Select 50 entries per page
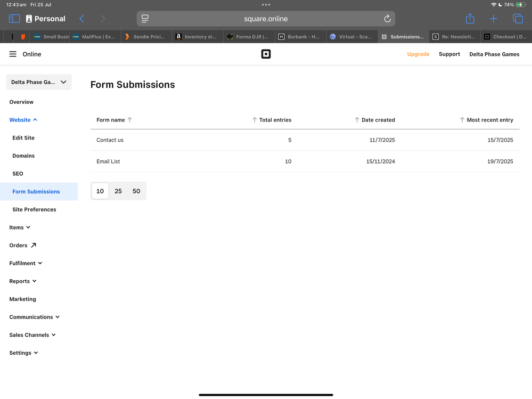The height and width of the screenshot is (399, 532). pyautogui.click(x=136, y=191)
